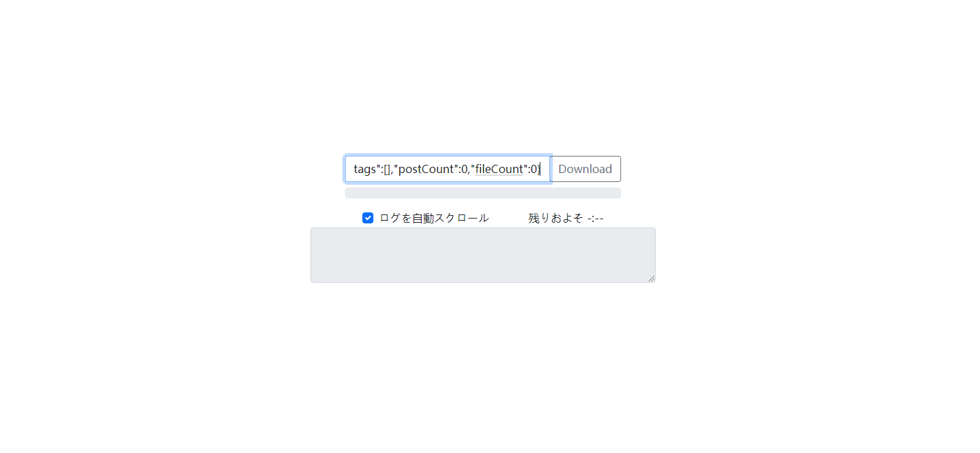Image resolution: width=980 pixels, height=453 pixels.
Task: Place cursor at end of input after 0}
Action: pyautogui.click(x=540, y=169)
